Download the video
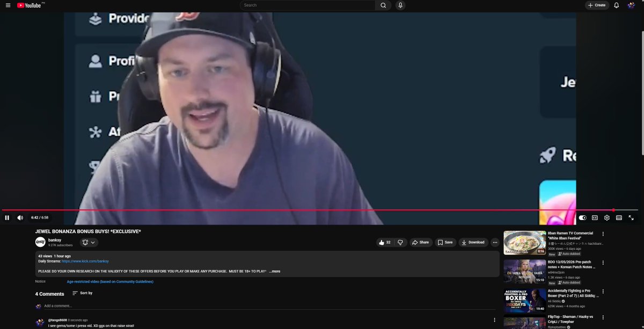 [473, 243]
